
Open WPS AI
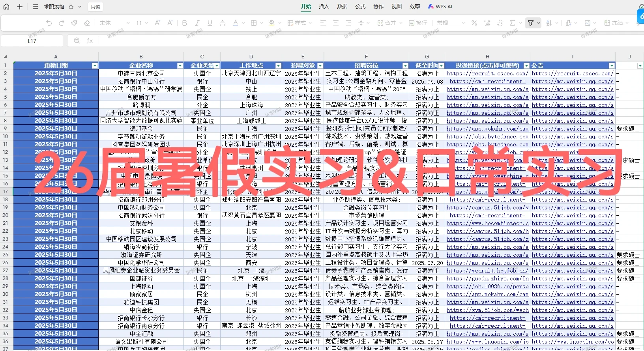tap(440, 7)
